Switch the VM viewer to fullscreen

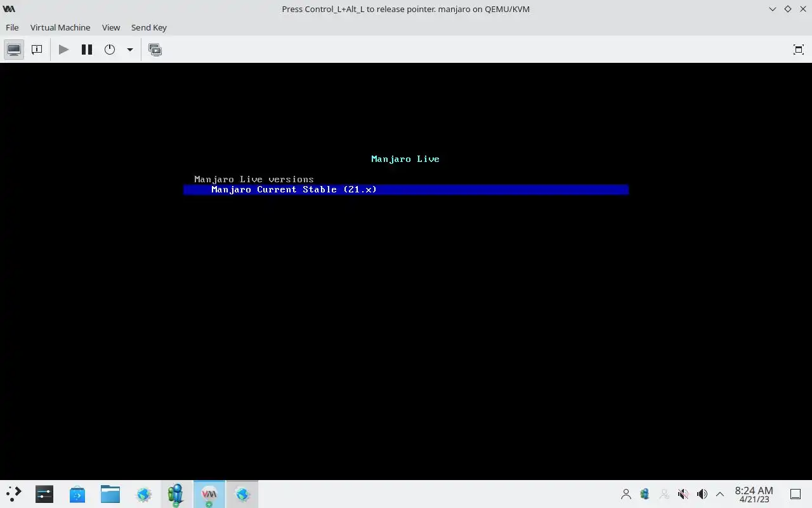pos(798,50)
